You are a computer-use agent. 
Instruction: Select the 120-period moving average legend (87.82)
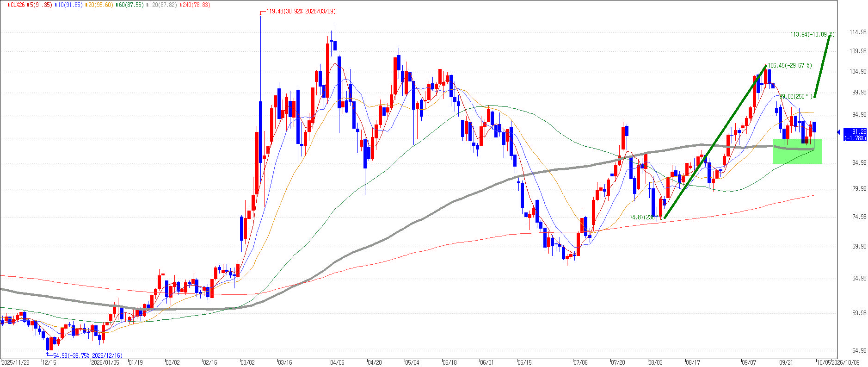point(162,5)
